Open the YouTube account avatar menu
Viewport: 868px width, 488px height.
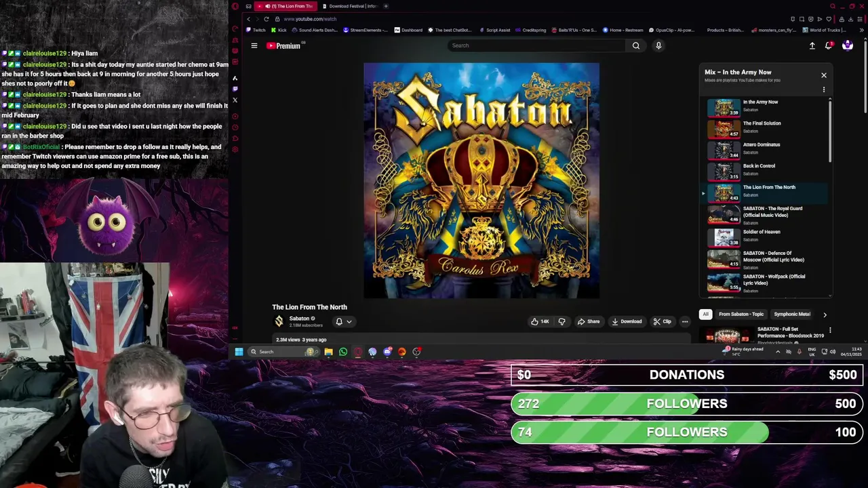(x=847, y=45)
